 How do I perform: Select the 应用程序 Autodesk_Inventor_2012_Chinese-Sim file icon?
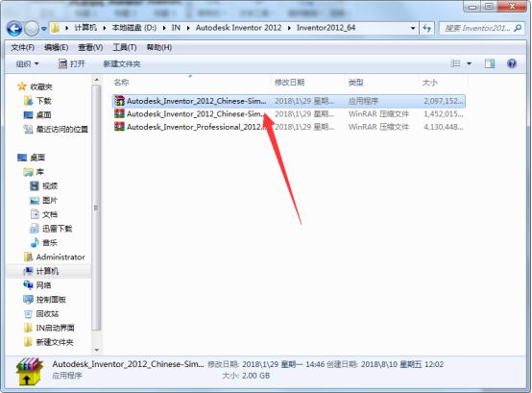pos(119,101)
